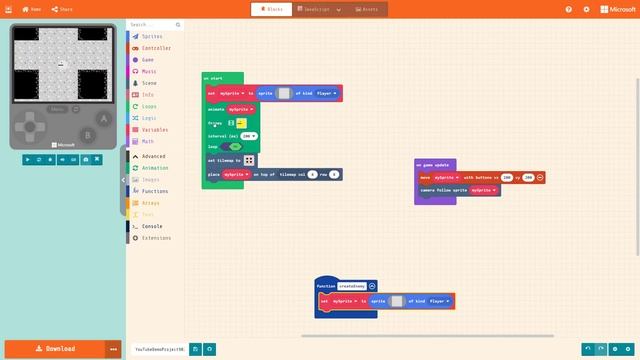The image size is (640, 360).
Task: Open the Info block category
Action: tap(155, 95)
